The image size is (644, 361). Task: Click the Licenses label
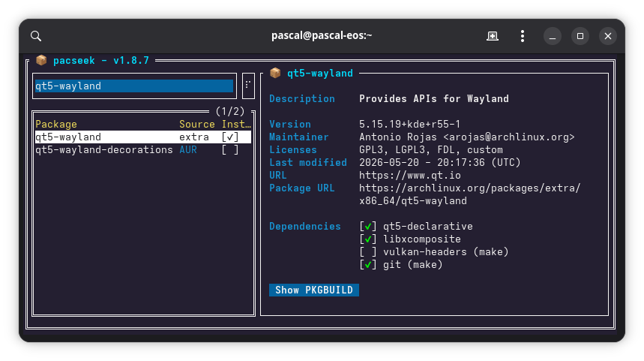[293, 149]
